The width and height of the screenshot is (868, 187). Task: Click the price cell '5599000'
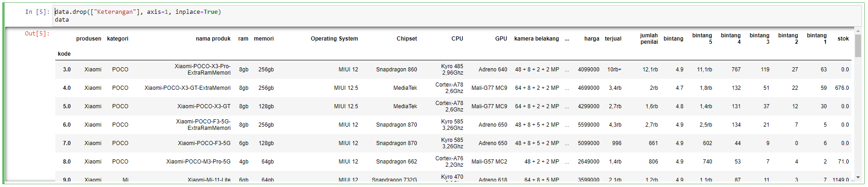tap(588, 125)
